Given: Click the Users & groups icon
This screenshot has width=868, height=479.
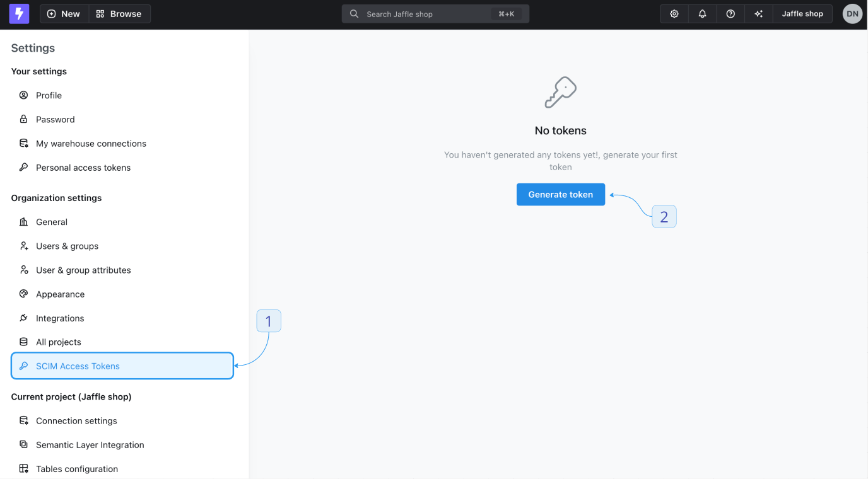Looking at the screenshot, I should (24, 246).
